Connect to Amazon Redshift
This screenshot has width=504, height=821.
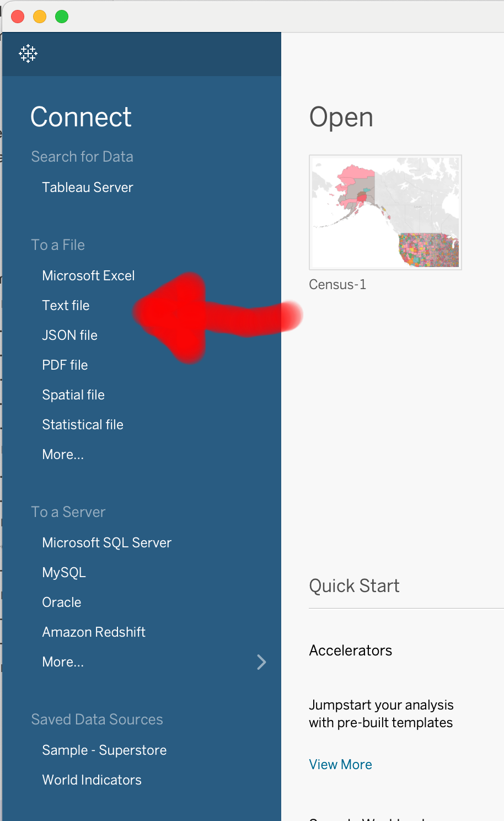[94, 632]
